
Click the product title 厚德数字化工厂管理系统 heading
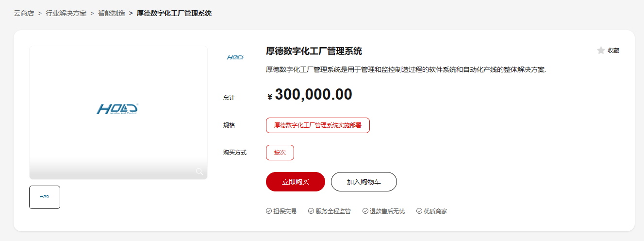point(314,51)
